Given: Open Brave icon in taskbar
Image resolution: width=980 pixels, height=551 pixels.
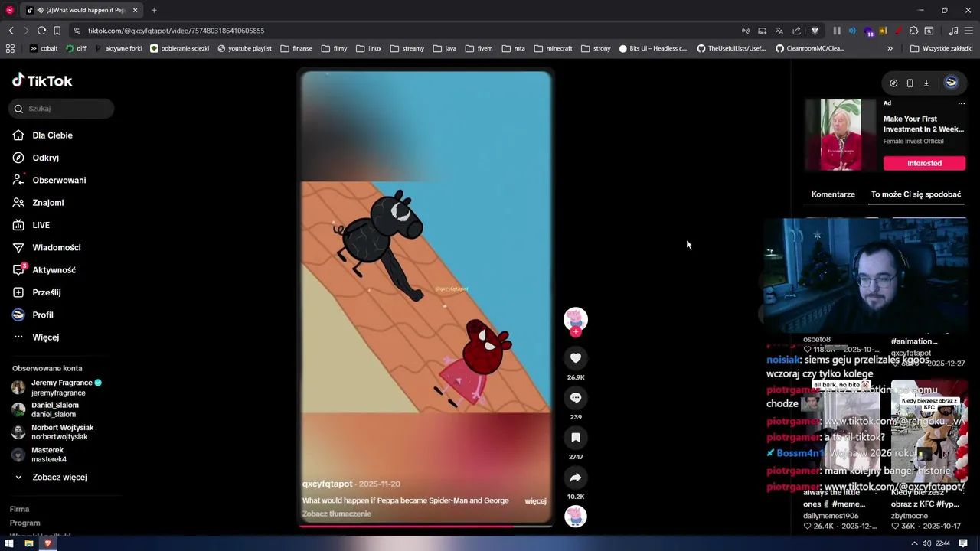Looking at the screenshot, I should pyautogui.click(x=47, y=543).
